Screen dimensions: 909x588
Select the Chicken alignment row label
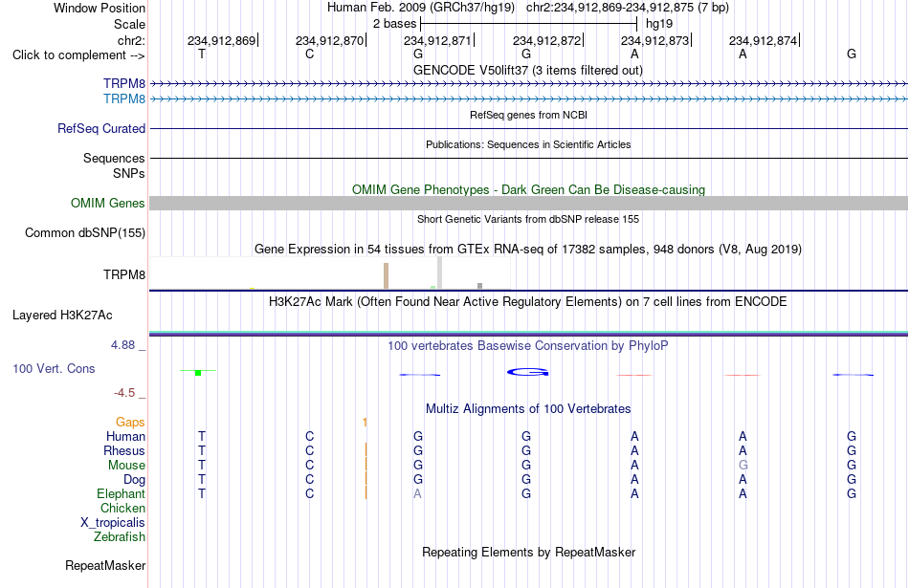coord(122,508)
